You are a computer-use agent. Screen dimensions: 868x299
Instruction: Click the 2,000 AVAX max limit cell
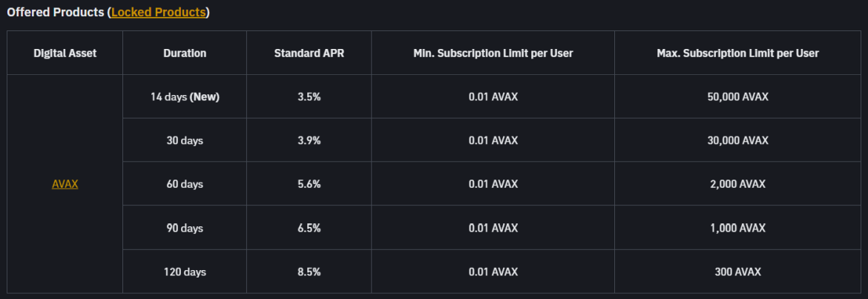737,184
